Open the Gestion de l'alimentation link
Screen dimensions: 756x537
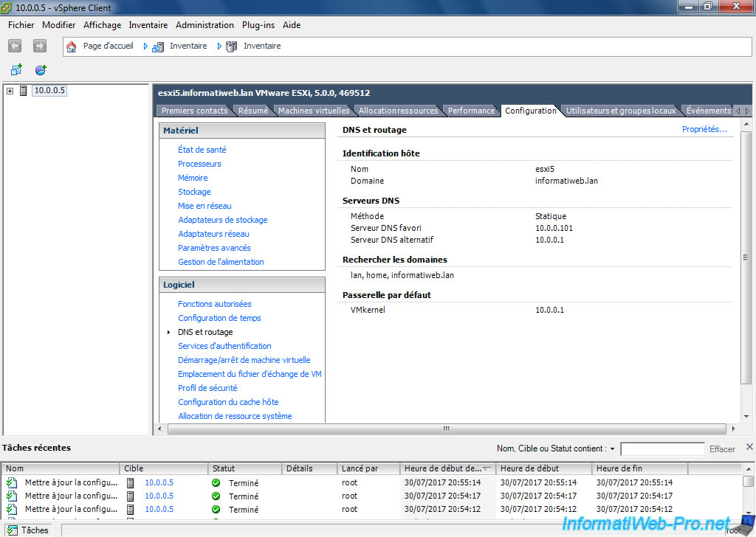point(221,262)
